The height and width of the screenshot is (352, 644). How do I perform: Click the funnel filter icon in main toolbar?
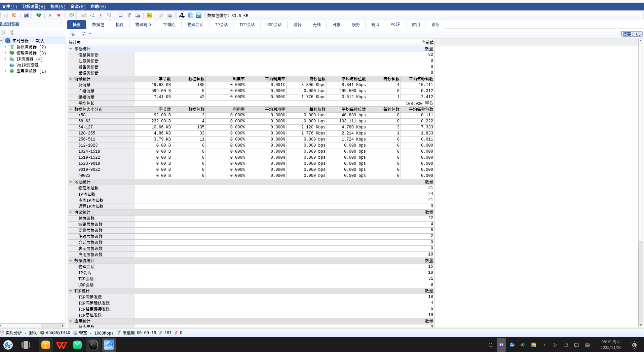point(129,15)
